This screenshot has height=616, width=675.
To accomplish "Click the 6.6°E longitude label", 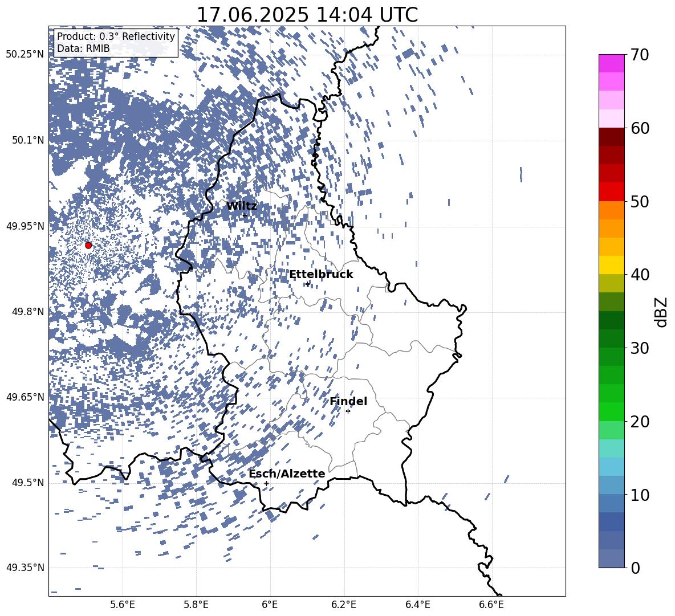I will pos(491,605).
